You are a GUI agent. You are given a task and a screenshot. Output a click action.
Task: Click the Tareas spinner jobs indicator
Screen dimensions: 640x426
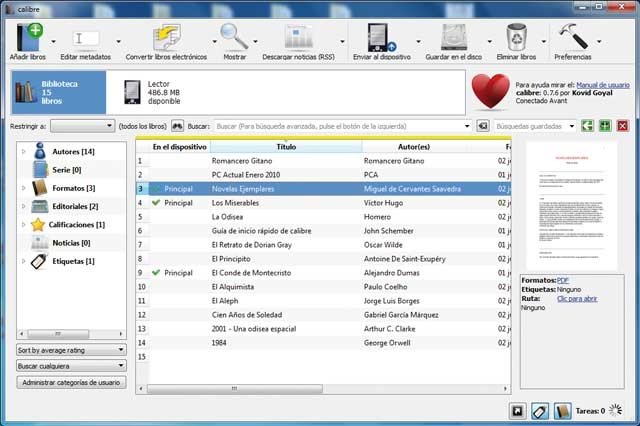[x=616, y=410]
